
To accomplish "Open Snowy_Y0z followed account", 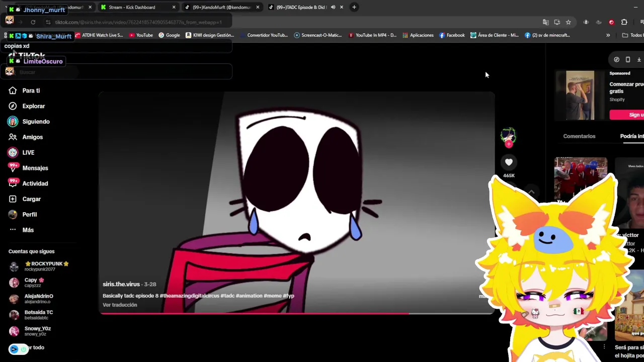I will (30, 331).
